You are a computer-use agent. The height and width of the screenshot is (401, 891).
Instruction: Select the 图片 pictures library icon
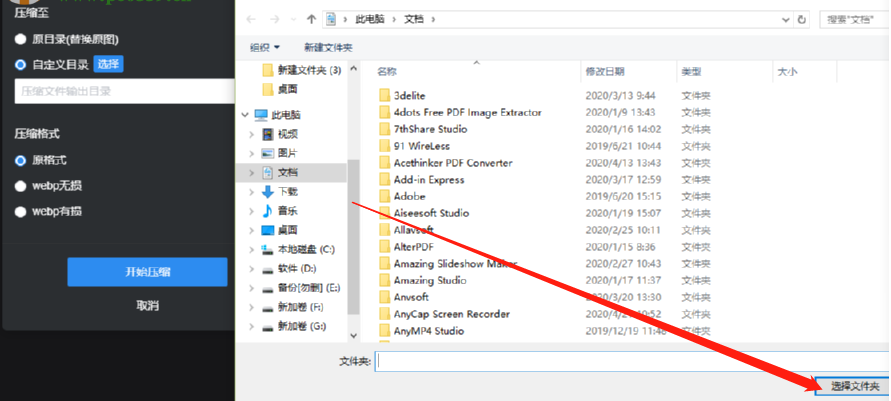coord(268,153)
